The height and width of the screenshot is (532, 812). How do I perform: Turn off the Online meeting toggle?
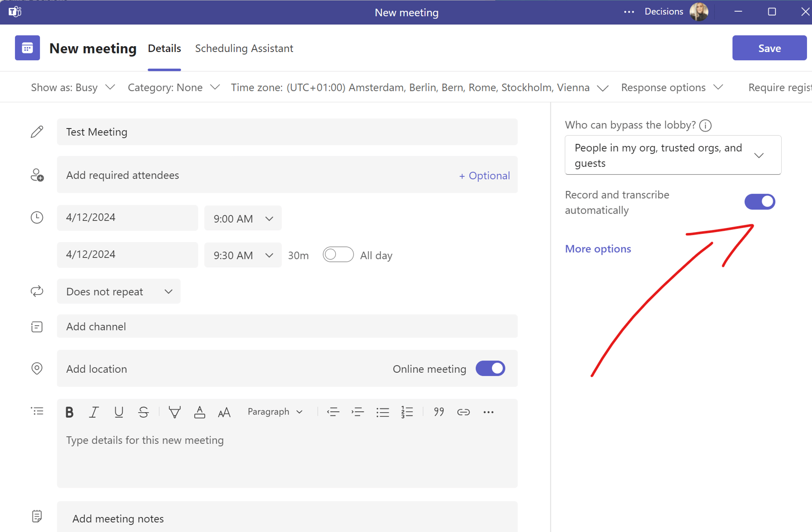490,368
